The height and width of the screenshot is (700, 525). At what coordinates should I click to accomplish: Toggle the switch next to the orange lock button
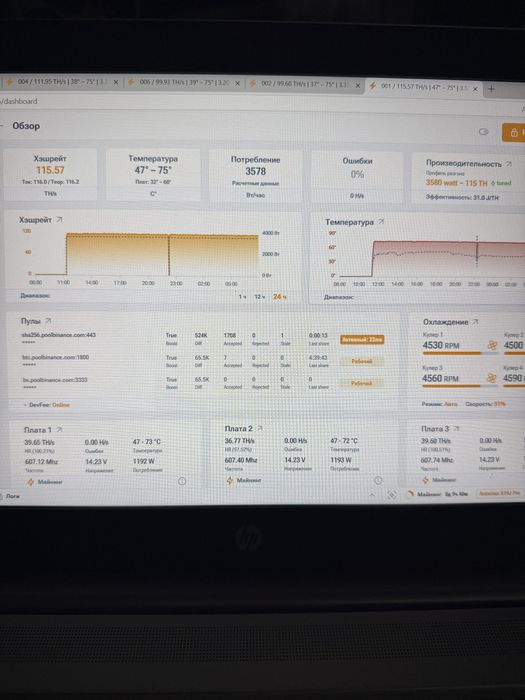click(483, 132)
